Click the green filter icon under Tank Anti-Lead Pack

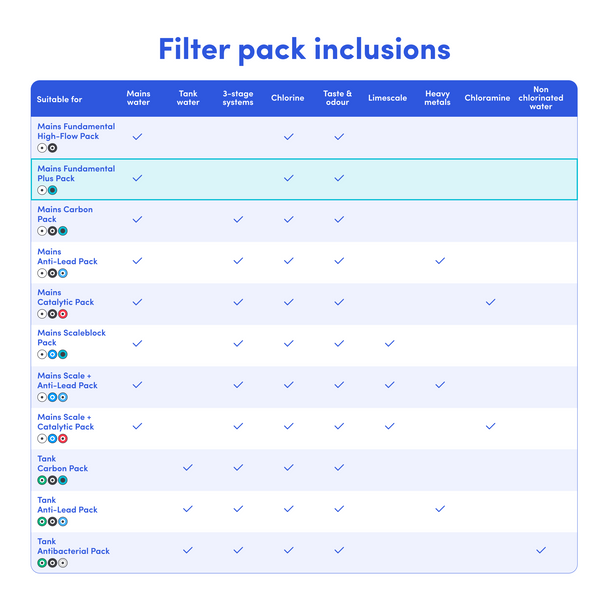(x=42, y=522)
